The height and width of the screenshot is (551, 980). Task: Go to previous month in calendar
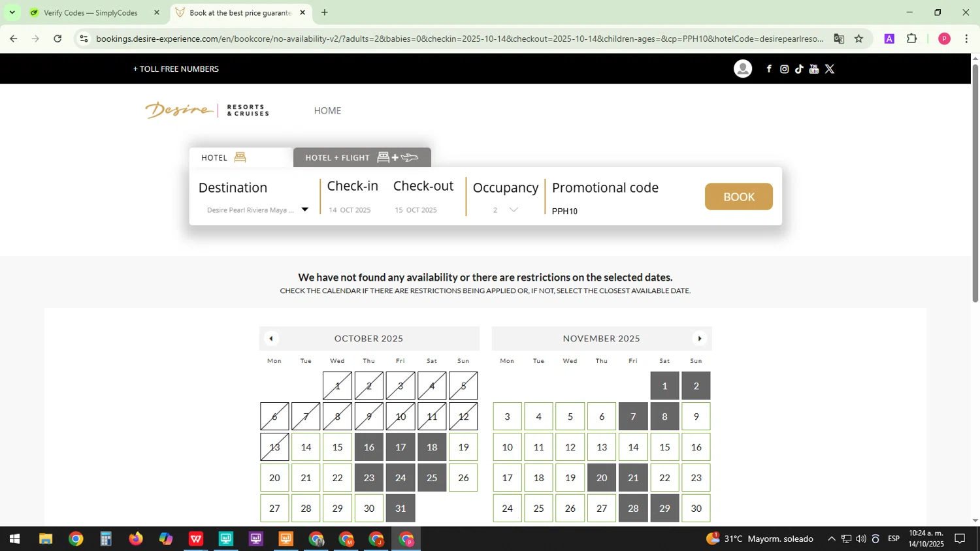(271, 338)
